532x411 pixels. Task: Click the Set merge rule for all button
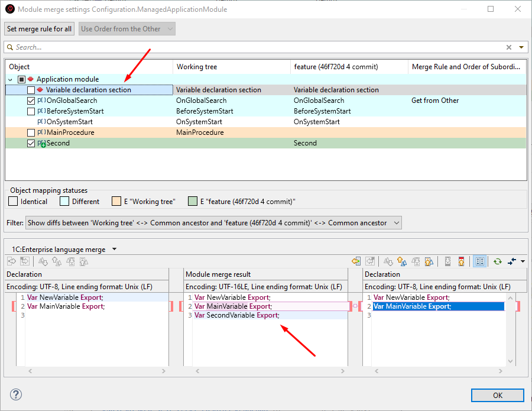(x=40, y=28)
